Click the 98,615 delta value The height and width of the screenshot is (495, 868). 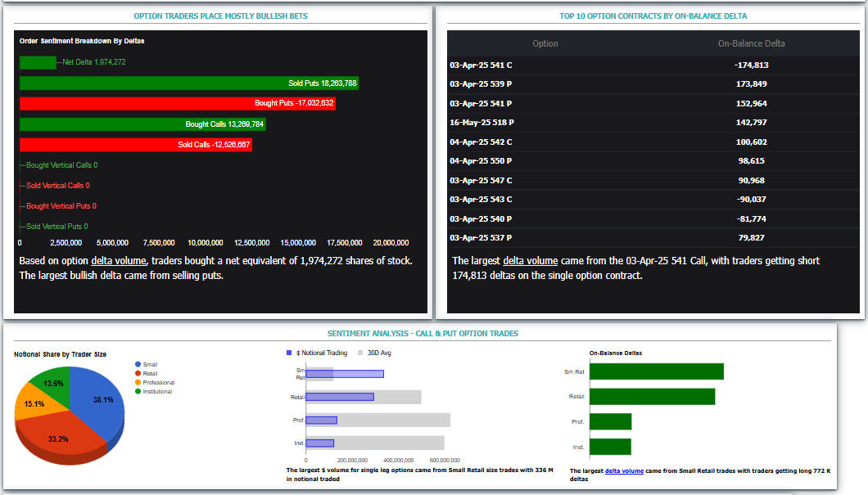(x=751, y=161)
